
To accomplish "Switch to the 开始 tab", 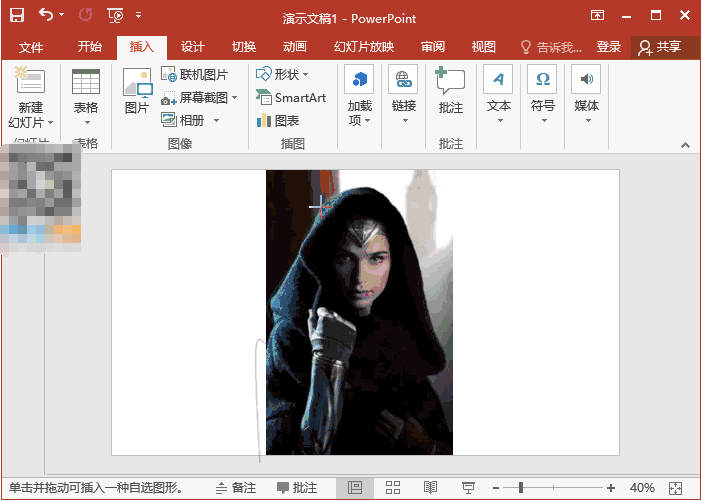I will tap(90, 47).
